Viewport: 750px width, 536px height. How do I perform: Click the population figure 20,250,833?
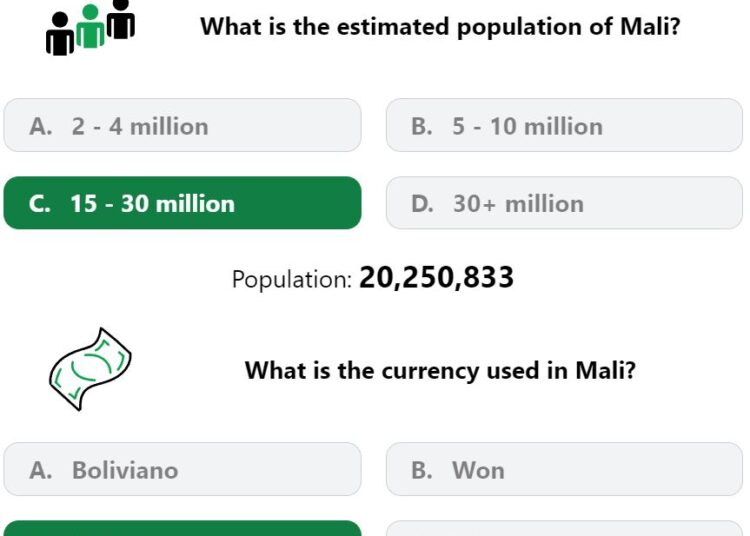tap(436, 277)
